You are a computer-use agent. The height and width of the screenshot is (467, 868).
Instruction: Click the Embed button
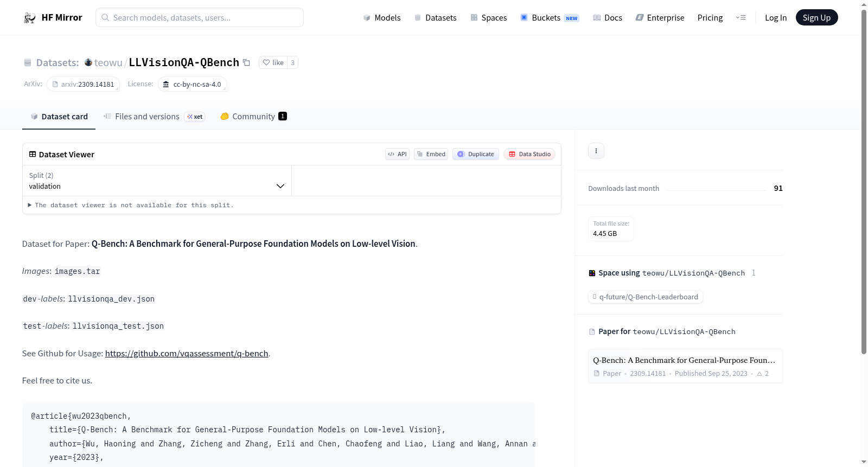coord(431,154)
